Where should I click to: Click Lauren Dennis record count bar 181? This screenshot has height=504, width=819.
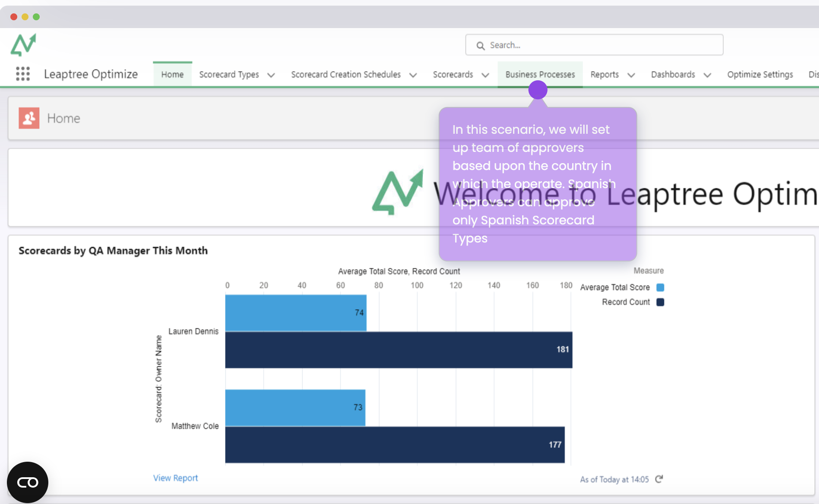[x=399, y=350]
